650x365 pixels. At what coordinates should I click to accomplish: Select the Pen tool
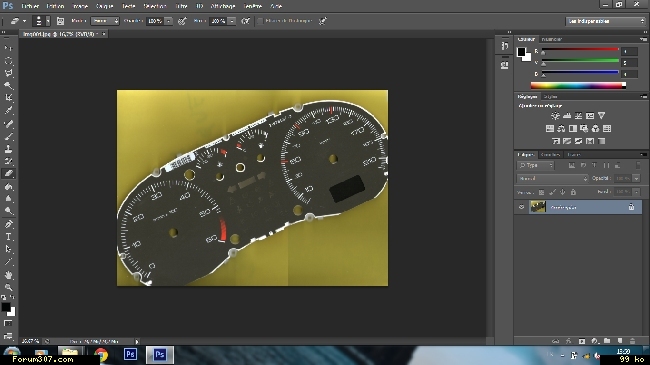point(8,224)
